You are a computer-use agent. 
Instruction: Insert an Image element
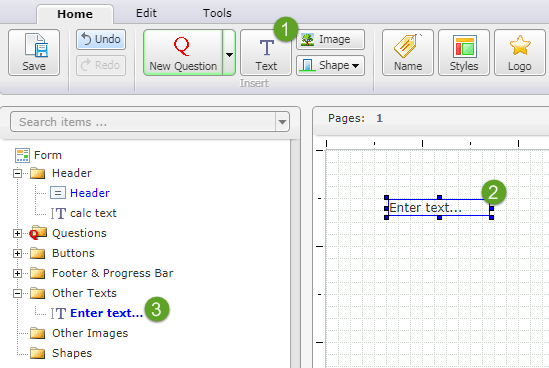coord(330,39)
